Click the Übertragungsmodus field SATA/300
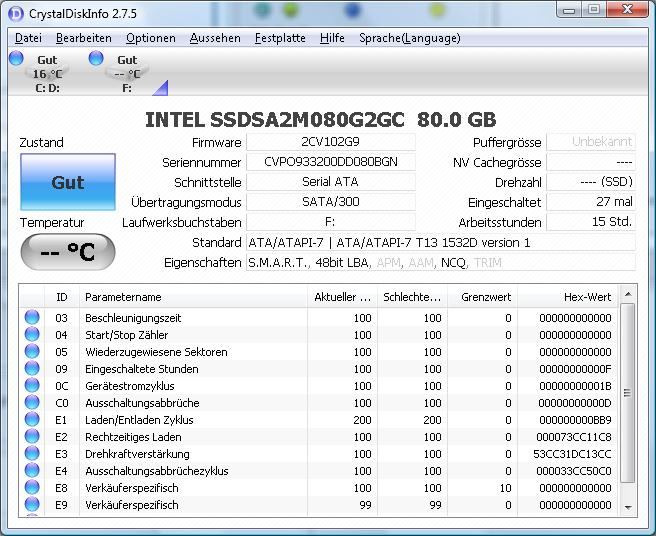This screenshot has height=536, width=656. click(331, 202)
